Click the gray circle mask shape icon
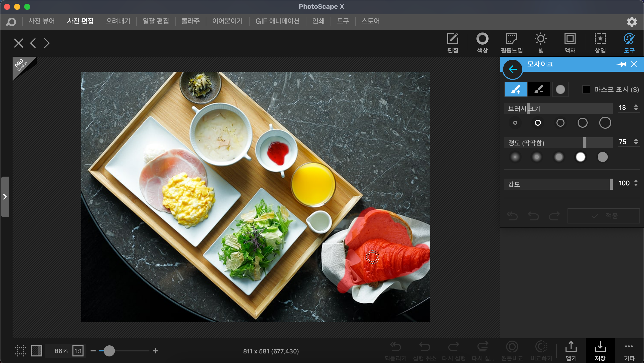 point(560,89)
